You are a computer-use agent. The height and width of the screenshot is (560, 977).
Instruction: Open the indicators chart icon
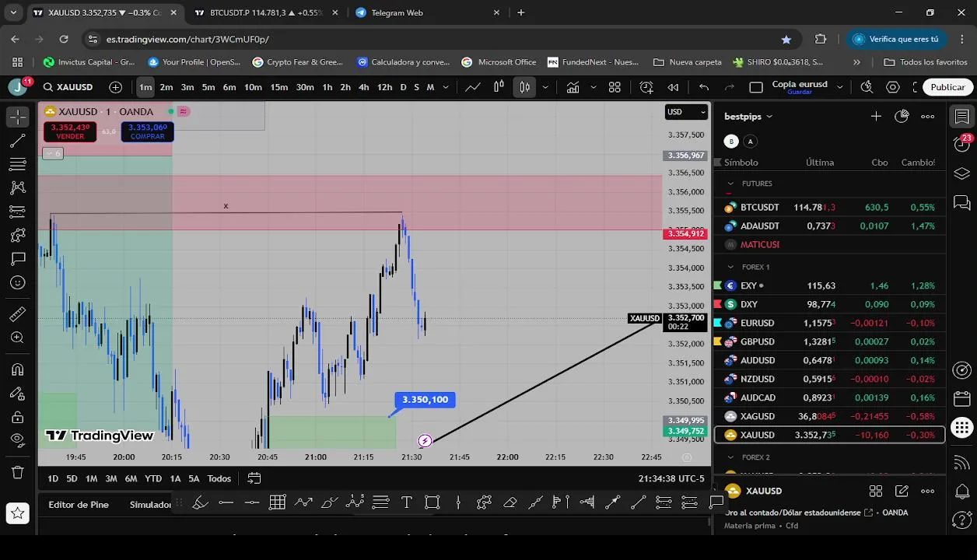point(573,87)
